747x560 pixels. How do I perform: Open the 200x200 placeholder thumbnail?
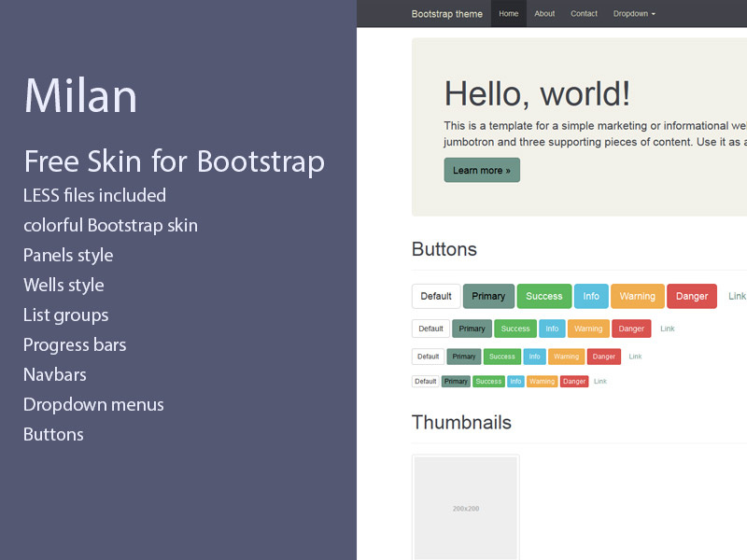pos(465,508)
